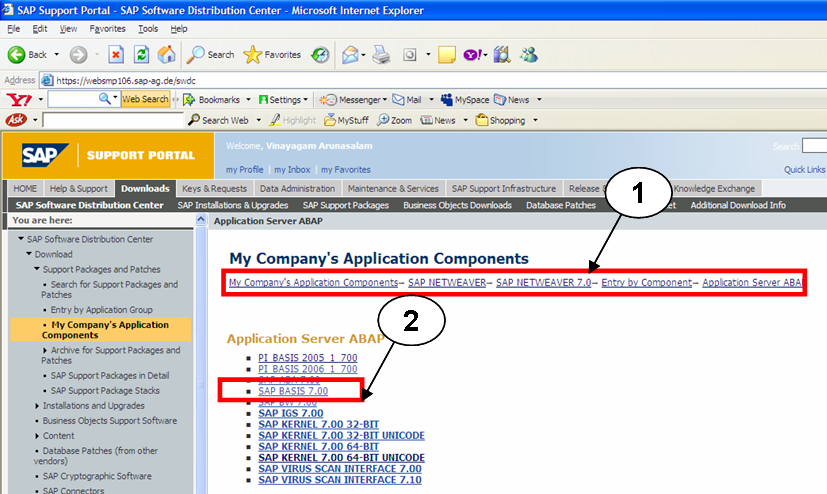This screenshot has width=827, height=494.
Task: Open the Ask Shopping dropdown arrow
Action: 535,120
